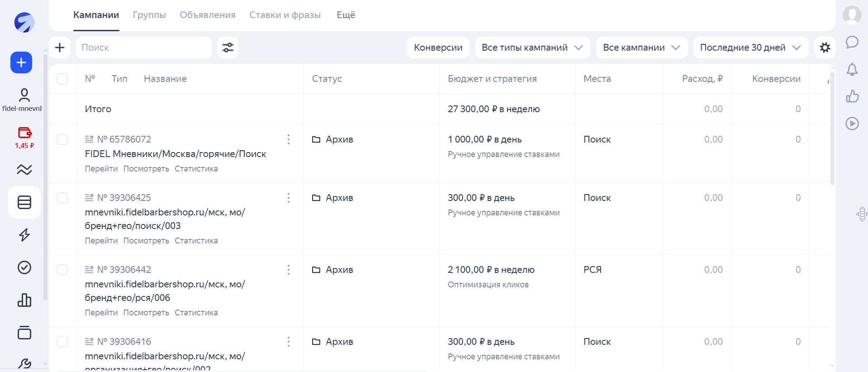Click the play video icon on right panel
Screen dimensions: 868x372
click(852, 123)
